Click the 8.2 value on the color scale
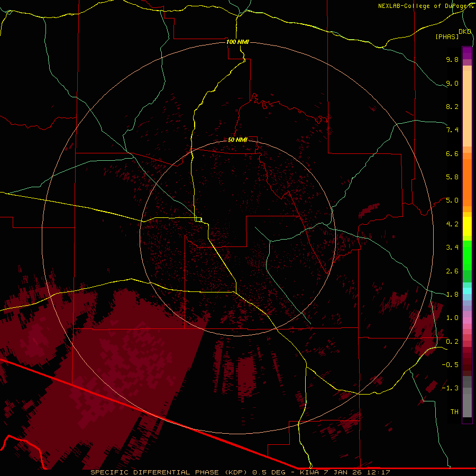The height and width of the screenshot is (476, 476). pos(452,106)
